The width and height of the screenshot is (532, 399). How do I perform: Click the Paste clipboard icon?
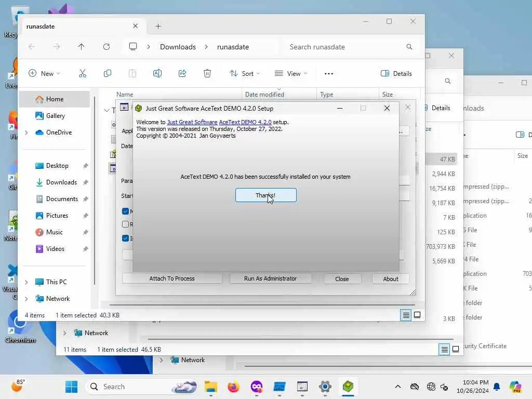(132, 74)
